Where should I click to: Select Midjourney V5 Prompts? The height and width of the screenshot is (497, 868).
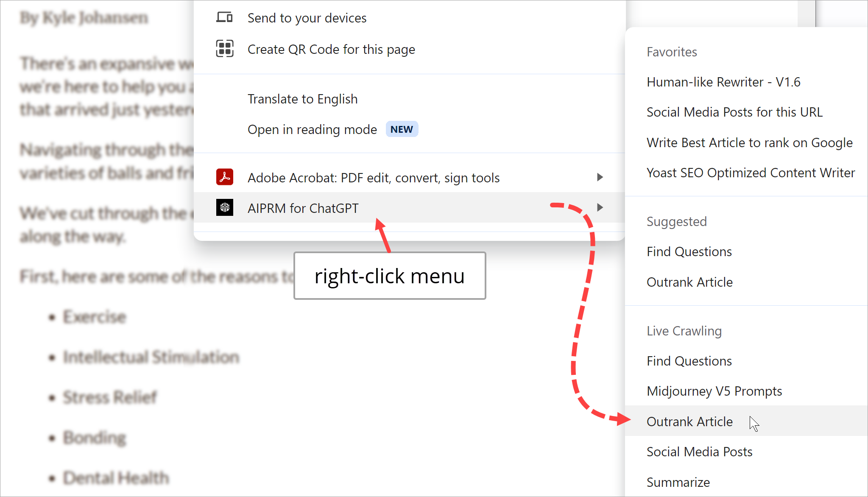point(714,391)
